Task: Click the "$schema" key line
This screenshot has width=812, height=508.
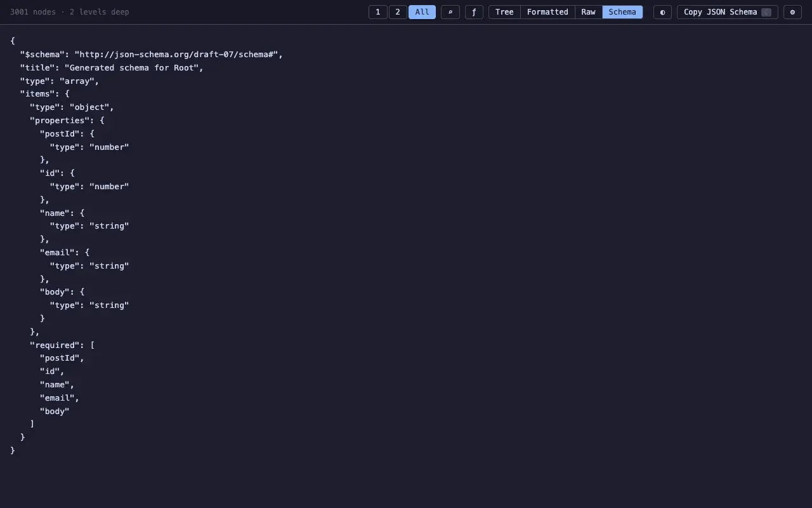Action: click(x=152, y=55)
